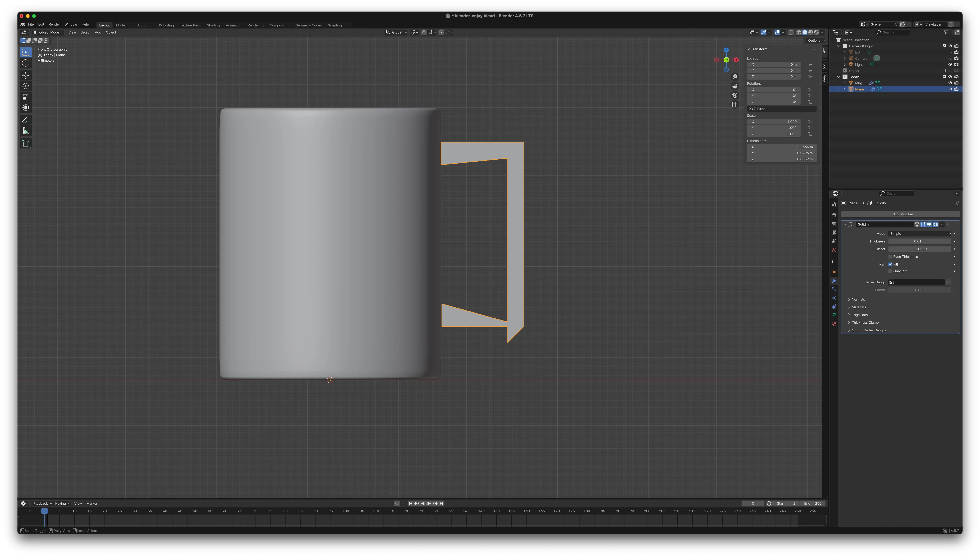
Task: Select the Move tool in toolbar
Action: [x=26, y=75]
